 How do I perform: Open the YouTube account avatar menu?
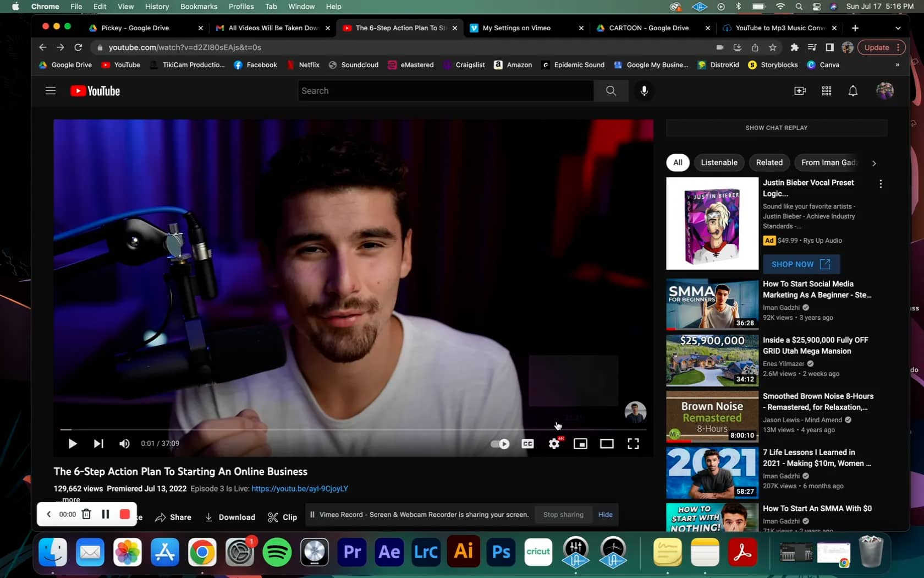(885, 91)
